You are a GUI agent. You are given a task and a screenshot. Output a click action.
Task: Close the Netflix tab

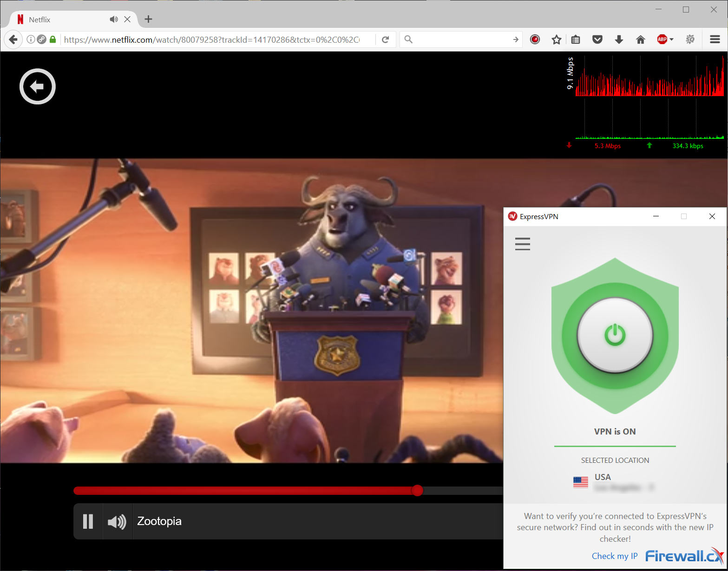tap(127, 19)
